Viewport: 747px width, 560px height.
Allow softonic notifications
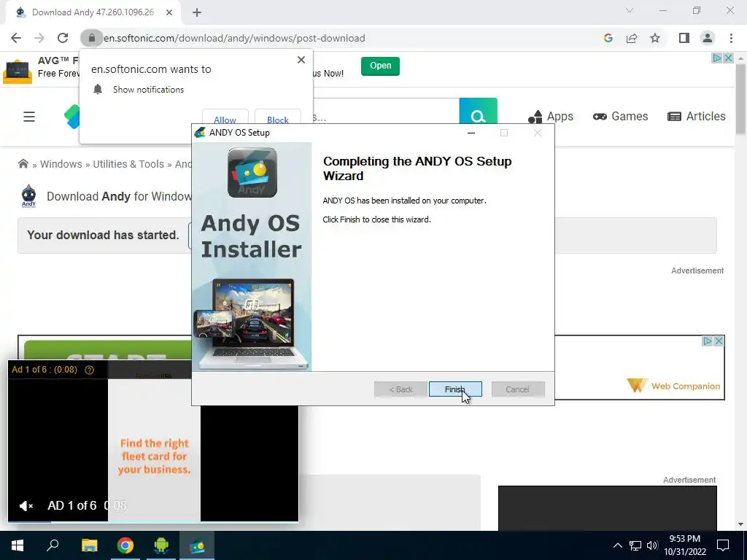pyautogui.click(x=225, y=120)
